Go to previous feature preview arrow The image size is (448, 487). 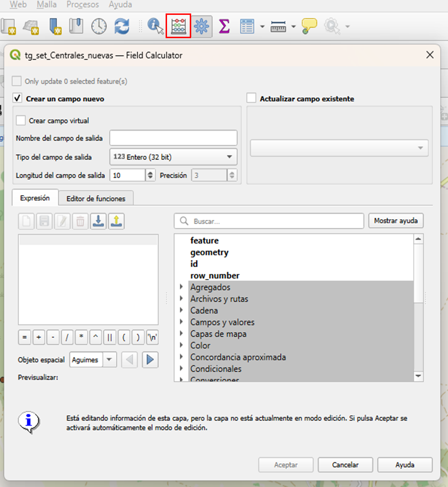click(129, 360)
